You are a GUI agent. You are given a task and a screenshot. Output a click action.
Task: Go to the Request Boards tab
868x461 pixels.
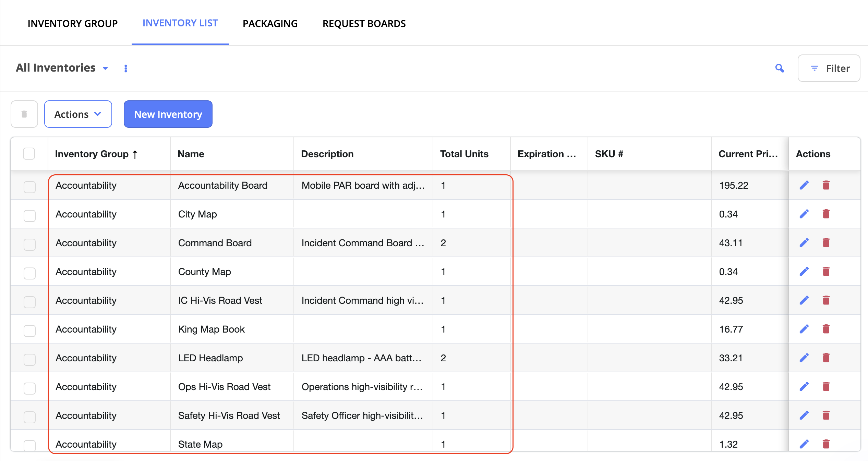point(364,24)
